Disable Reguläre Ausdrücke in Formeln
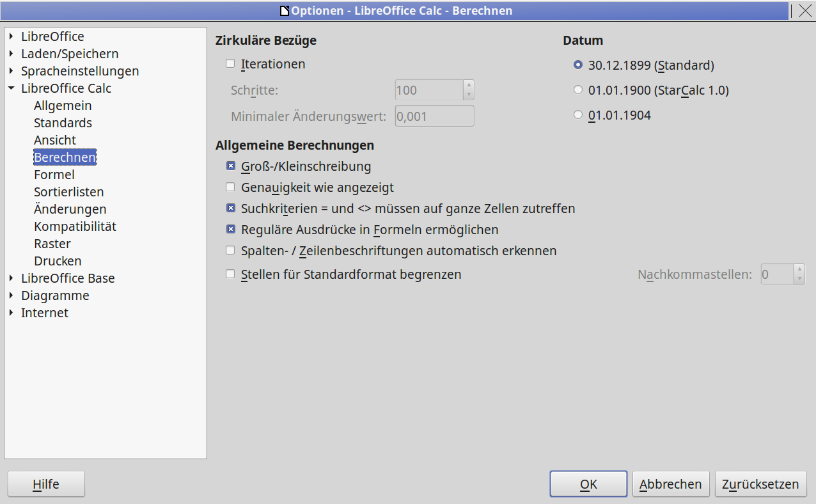 coord(231,229)
